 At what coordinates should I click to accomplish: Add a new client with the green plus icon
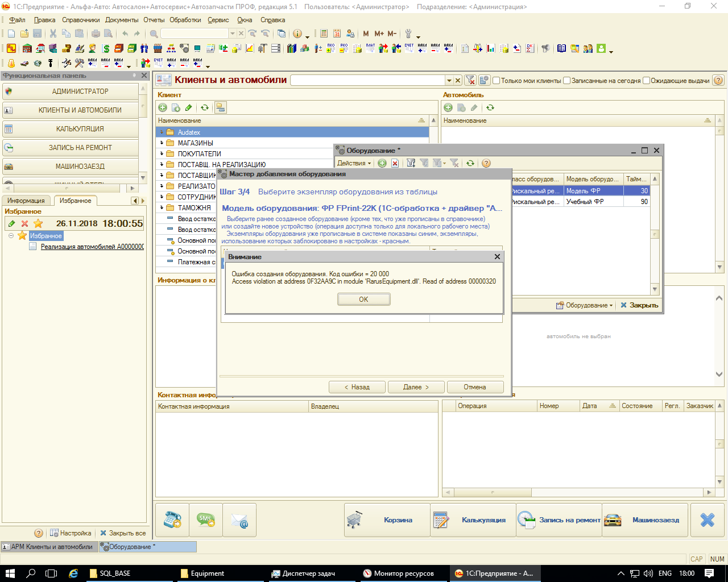coord(163,107)
